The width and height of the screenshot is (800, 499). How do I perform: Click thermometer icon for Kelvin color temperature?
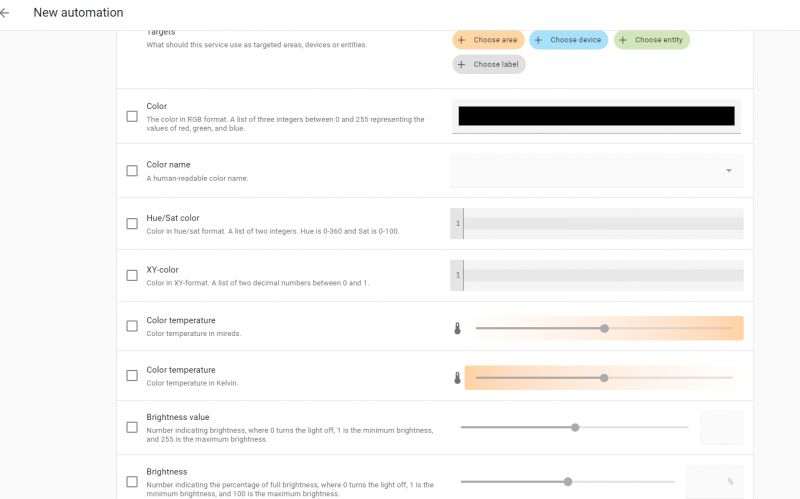point(458,378)
